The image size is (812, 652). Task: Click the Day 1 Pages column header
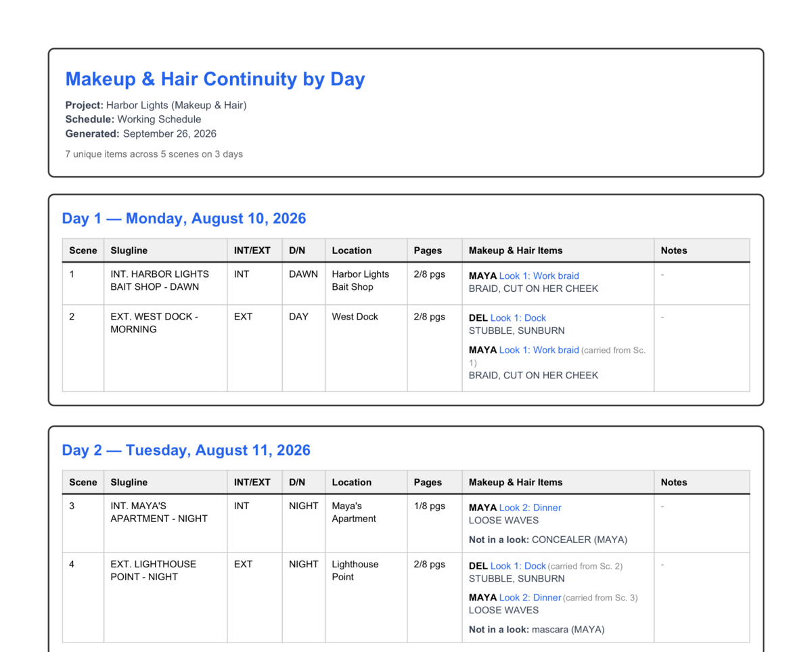[434, 251]
